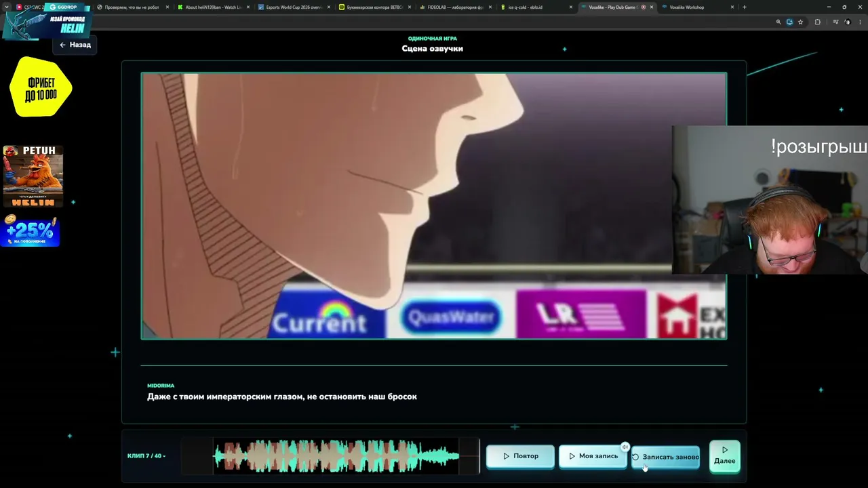Click the streamer webcam overlay
The height and width of the screenshot is (488, 868).
[x=770, y=200]
